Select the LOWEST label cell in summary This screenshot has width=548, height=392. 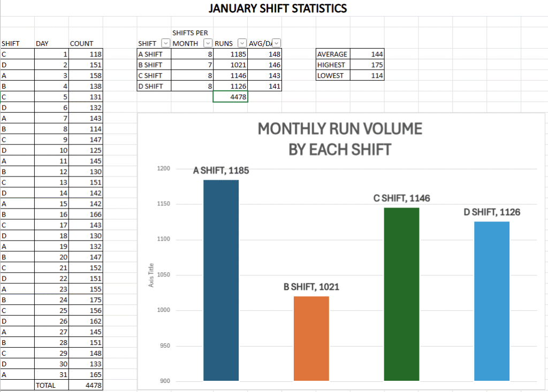(332, 75)
